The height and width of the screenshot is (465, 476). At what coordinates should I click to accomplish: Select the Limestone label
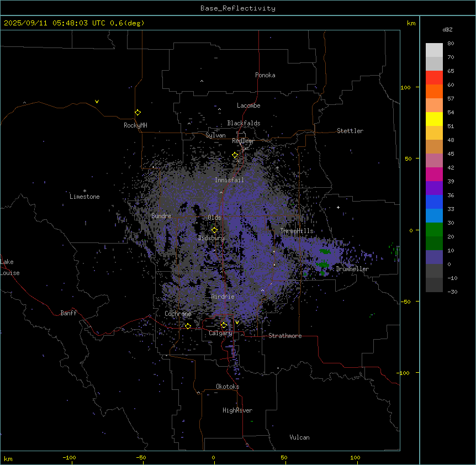click(84, 197)
